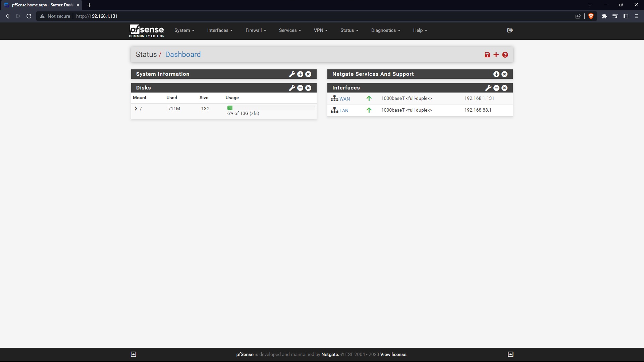Open Disks widget settings wrench

292,88
